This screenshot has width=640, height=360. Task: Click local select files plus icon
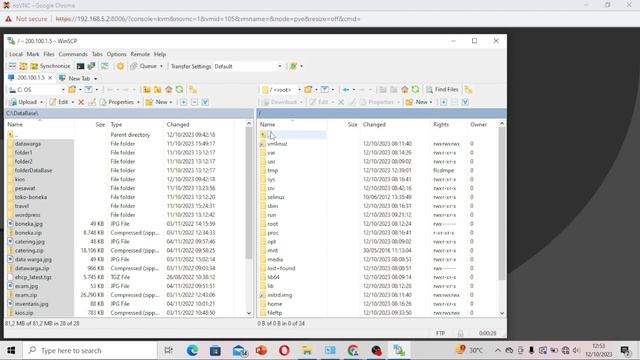pyautogui.click(x=184, y=102)
